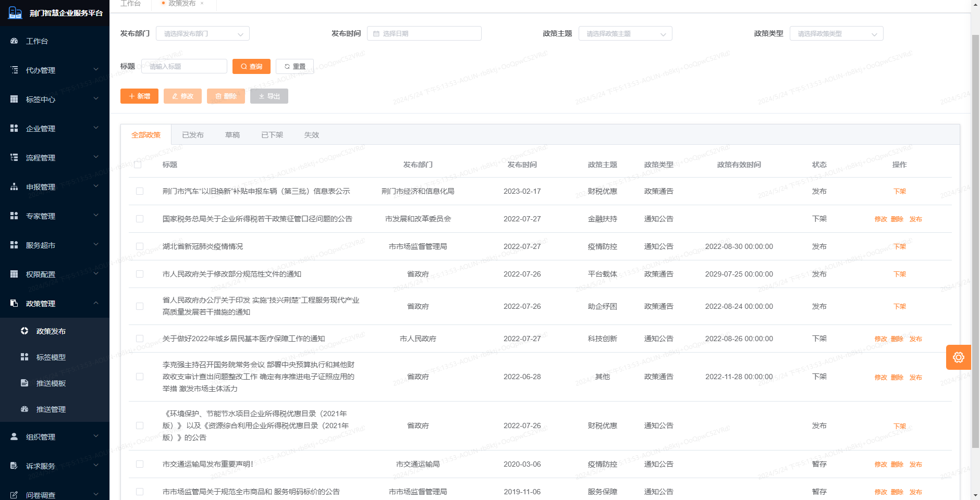Image resolution: width=980 pixels, height=500 pixels.
Task: Click 流程管理 tree icon
Action: tap(14, 157)
